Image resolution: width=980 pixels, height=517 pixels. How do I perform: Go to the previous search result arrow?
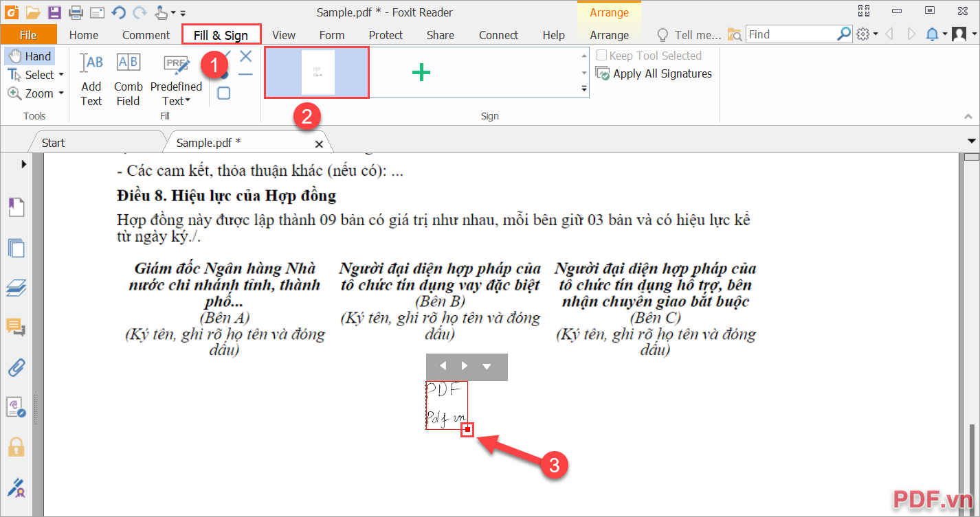(889, 34)
